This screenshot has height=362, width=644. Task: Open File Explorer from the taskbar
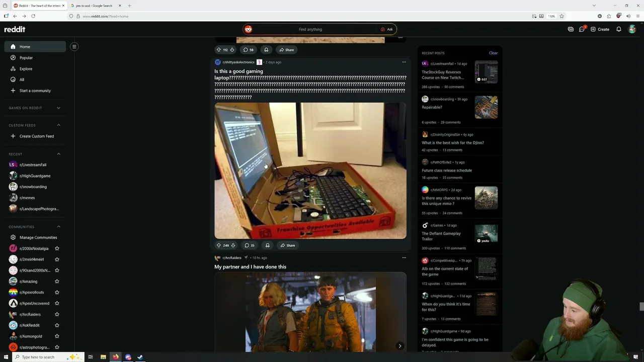coord(103,357)
